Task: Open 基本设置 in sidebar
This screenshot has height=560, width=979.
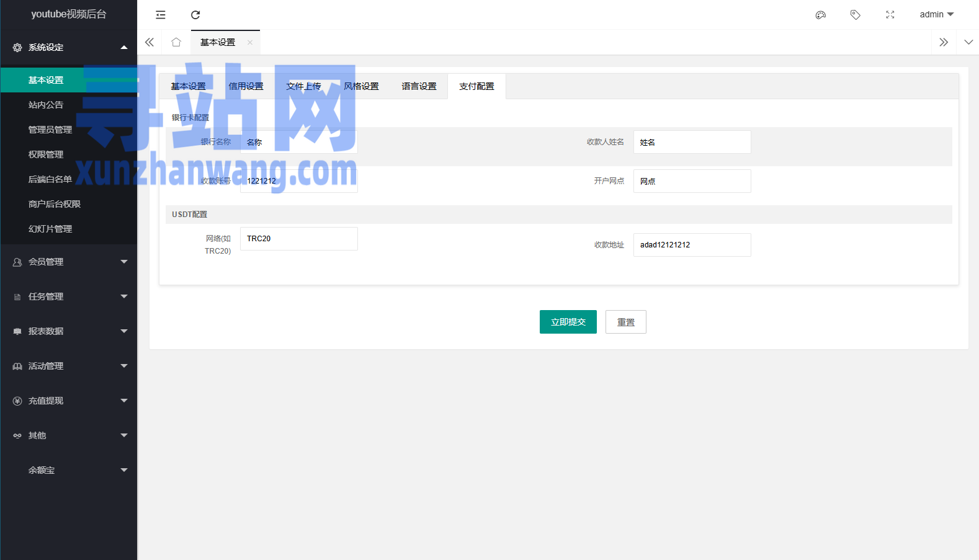Action: coord(69,80)
